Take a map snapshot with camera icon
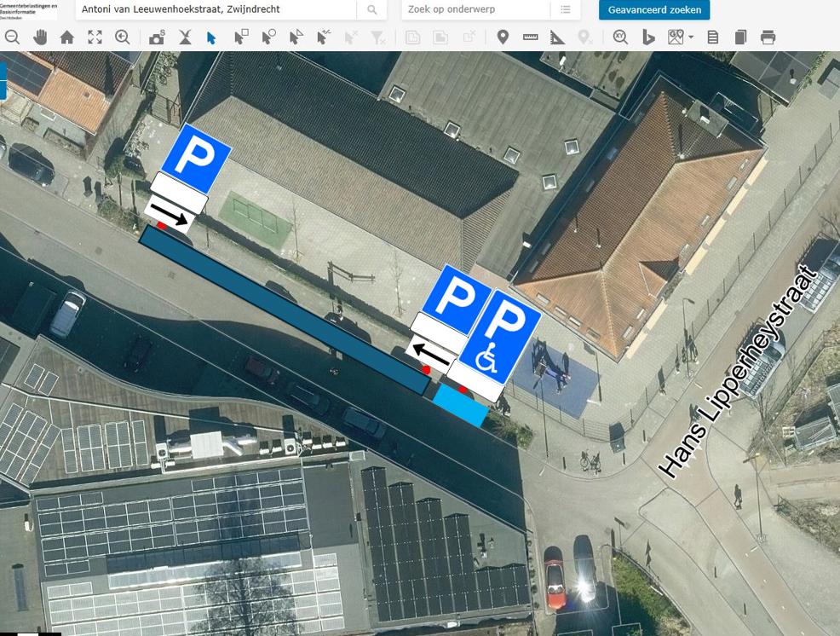840x636 pixels. [x=157, y=38]
